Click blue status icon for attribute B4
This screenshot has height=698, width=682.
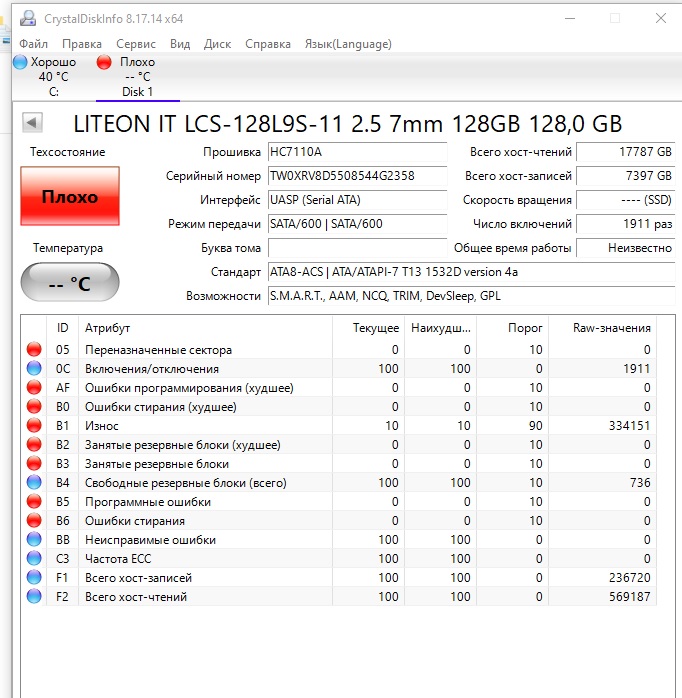tap(34, 483)
